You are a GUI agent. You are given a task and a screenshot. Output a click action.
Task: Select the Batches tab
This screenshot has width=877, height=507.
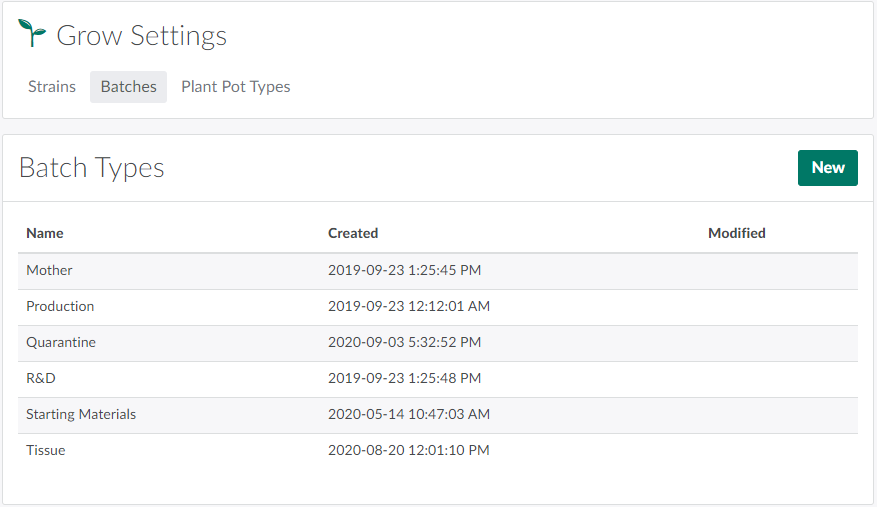point(128,87)
